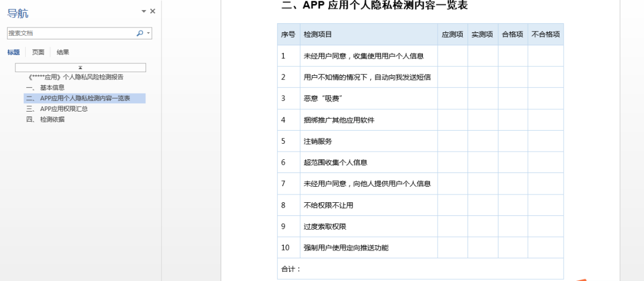Click the 合计 total row
The image size is (644, 281).
420,269
